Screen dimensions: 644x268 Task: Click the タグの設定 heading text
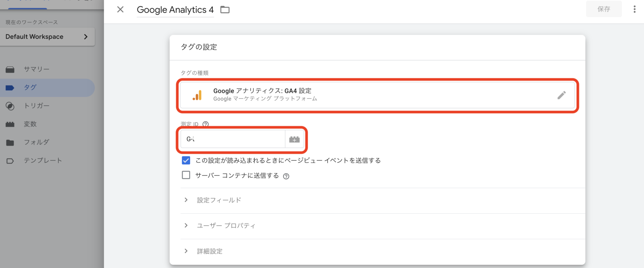point(199,47)
